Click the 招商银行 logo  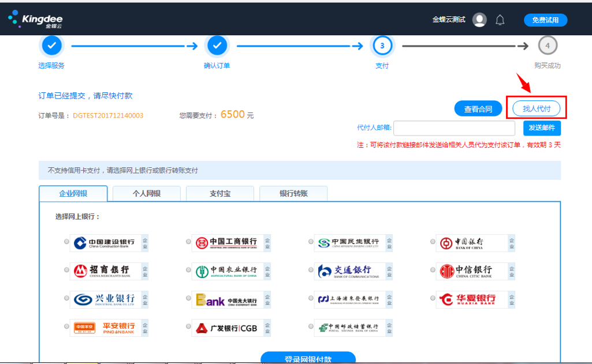click(x=109, y=271)
